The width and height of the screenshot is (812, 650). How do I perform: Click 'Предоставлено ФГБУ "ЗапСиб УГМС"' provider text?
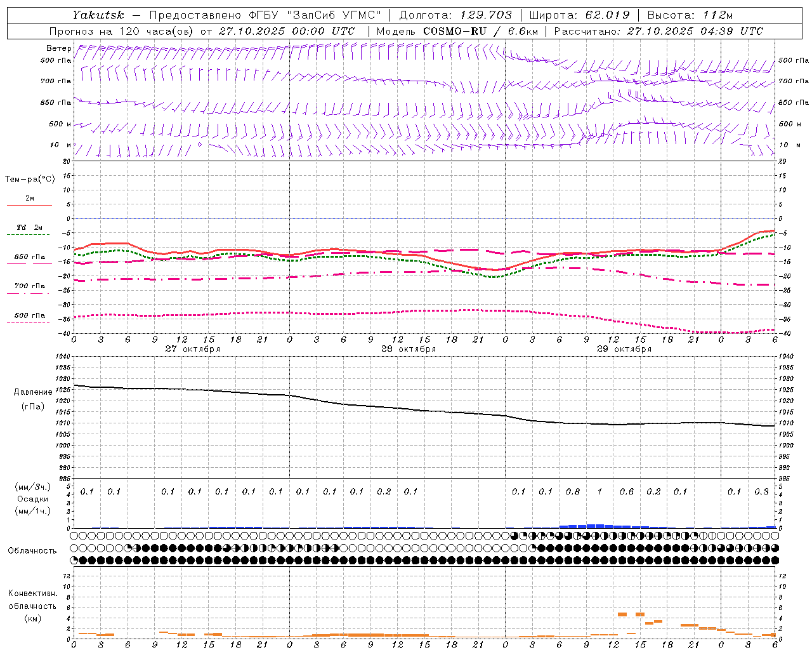click(265, 15)
